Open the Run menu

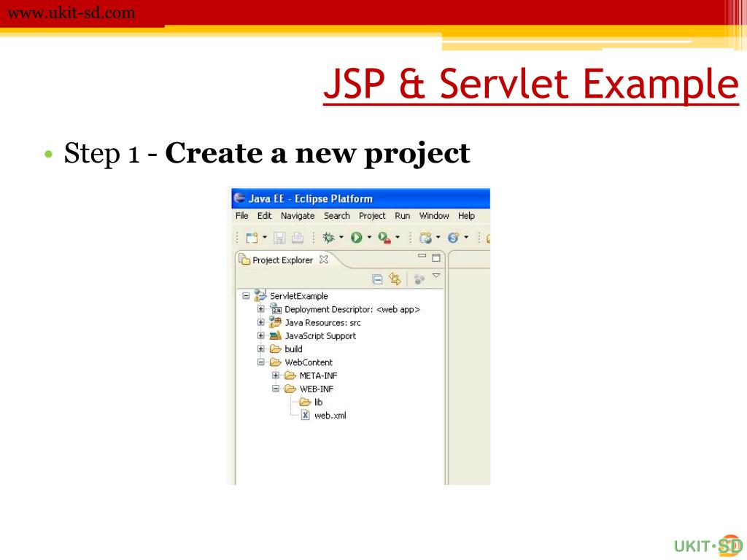pos(403,216)
